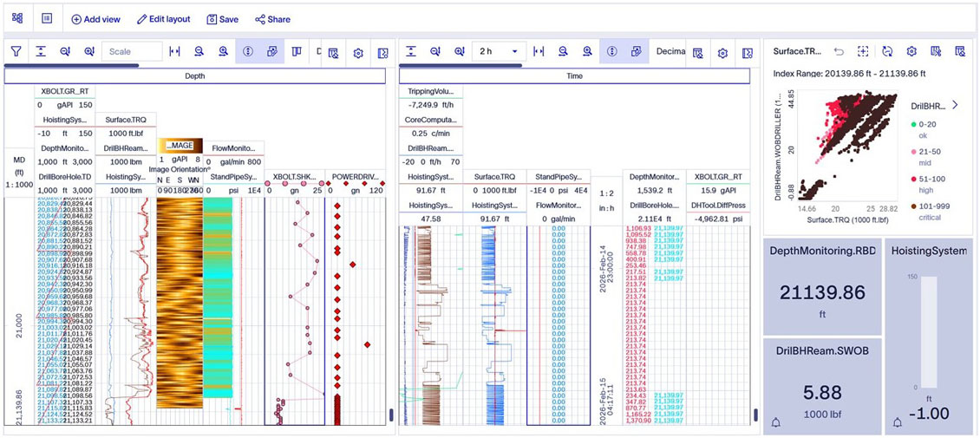
Task: Click the crossplot undo arrow icon
Action: pos(839,52)
